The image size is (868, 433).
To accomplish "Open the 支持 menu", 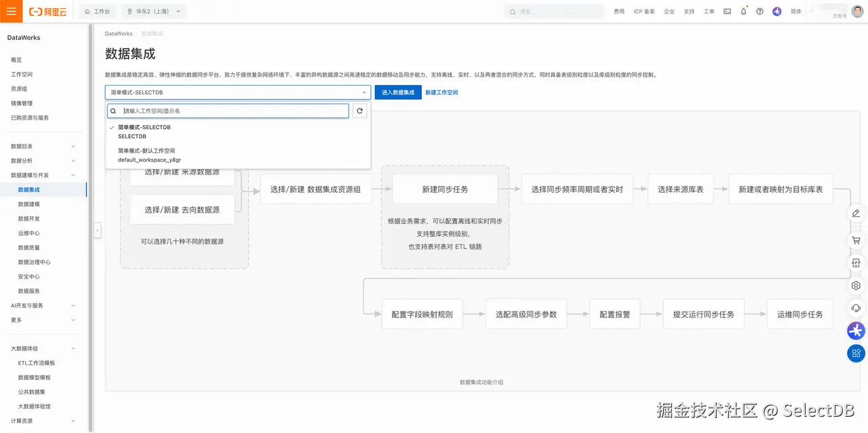I will coord(689,12).
